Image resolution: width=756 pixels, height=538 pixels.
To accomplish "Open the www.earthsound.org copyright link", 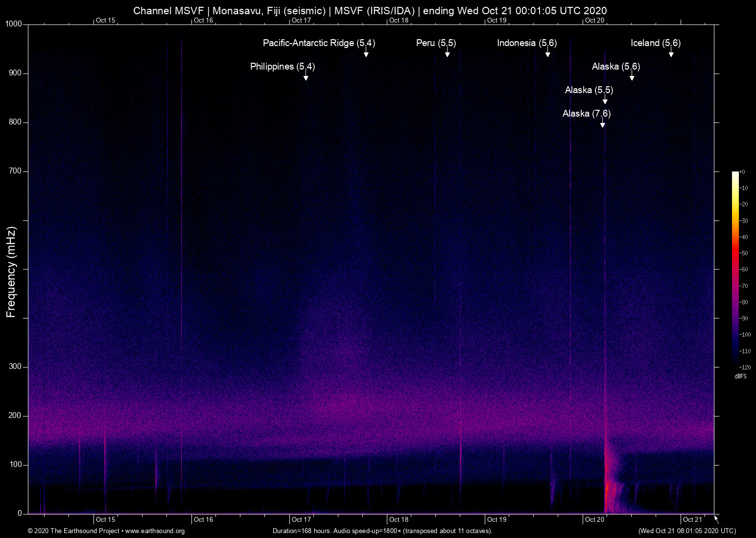I will (x=155, y=531).
